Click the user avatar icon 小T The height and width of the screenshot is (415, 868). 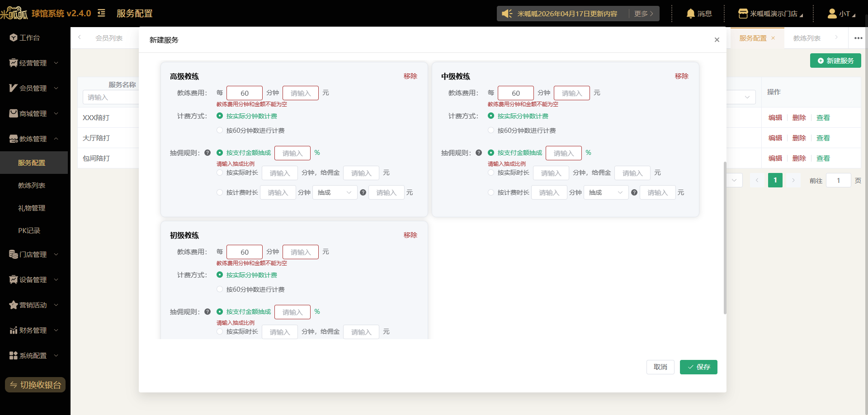tap(832, 14)
